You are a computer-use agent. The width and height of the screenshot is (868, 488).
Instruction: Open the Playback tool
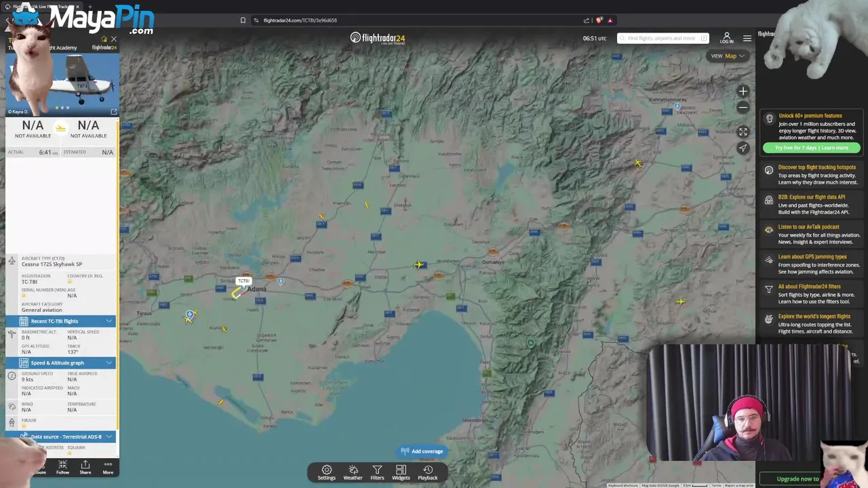click(427, 472)
